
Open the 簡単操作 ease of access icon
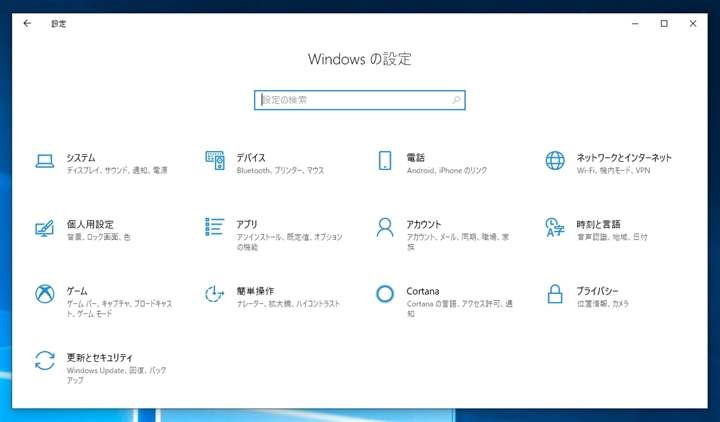pyautogui.click(x=214, y=294)
